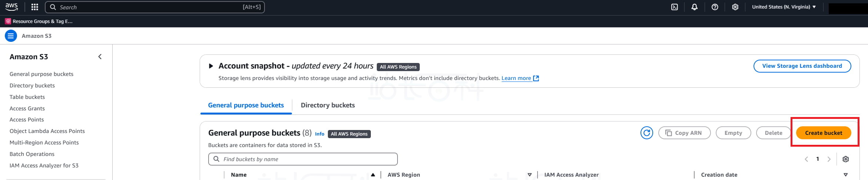
Task: Open the help question mark menu
Action: (715, 7)
